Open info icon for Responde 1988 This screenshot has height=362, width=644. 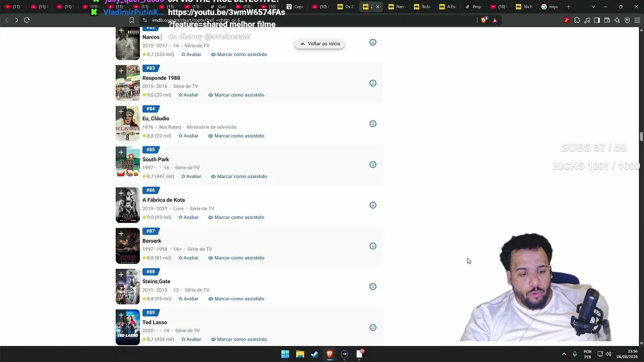click(x=373, y=83)
